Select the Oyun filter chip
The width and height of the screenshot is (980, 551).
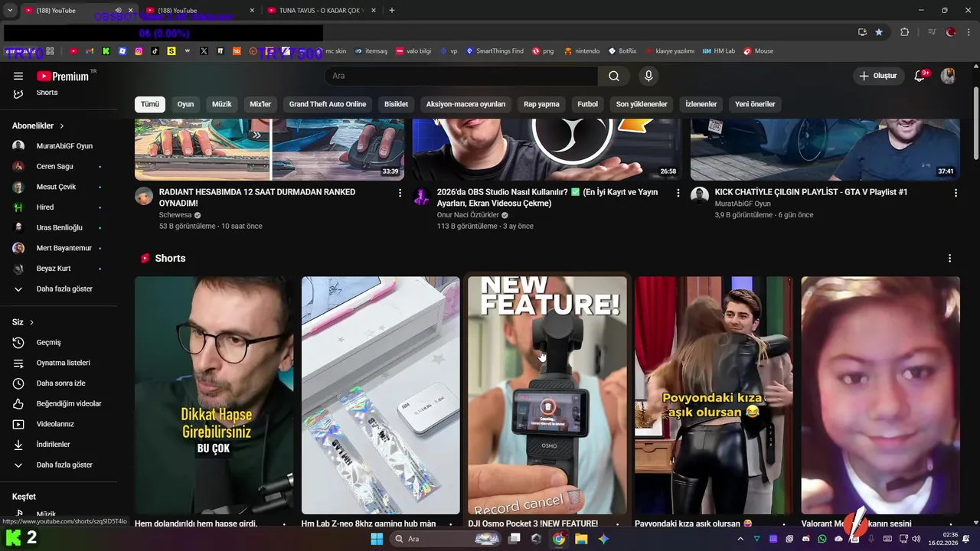(186, 104)
